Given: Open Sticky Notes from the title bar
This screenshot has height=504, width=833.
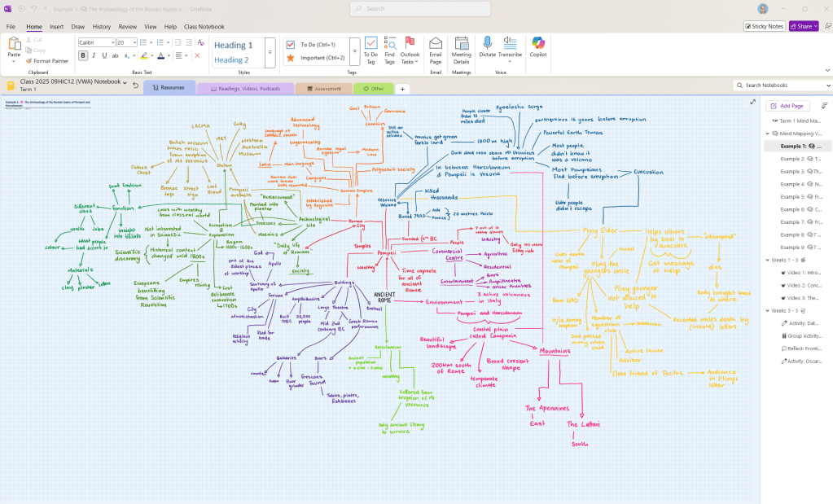Looking at the screenshot, I should 764,26.
